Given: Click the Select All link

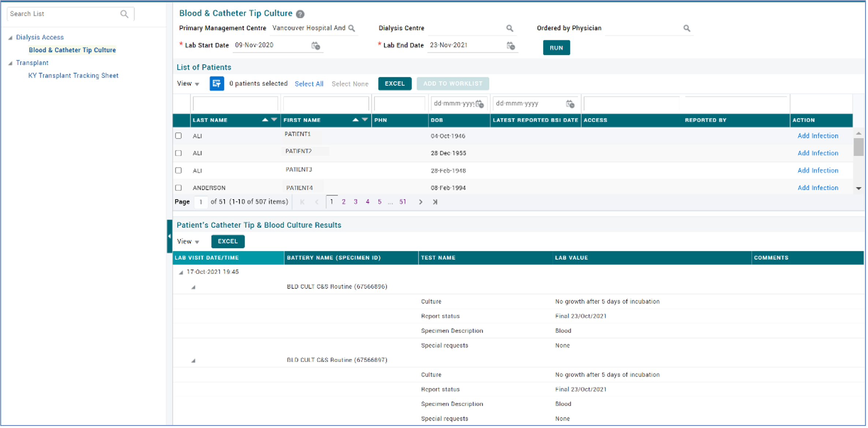Looking at the screenshot, I should 309,84.
